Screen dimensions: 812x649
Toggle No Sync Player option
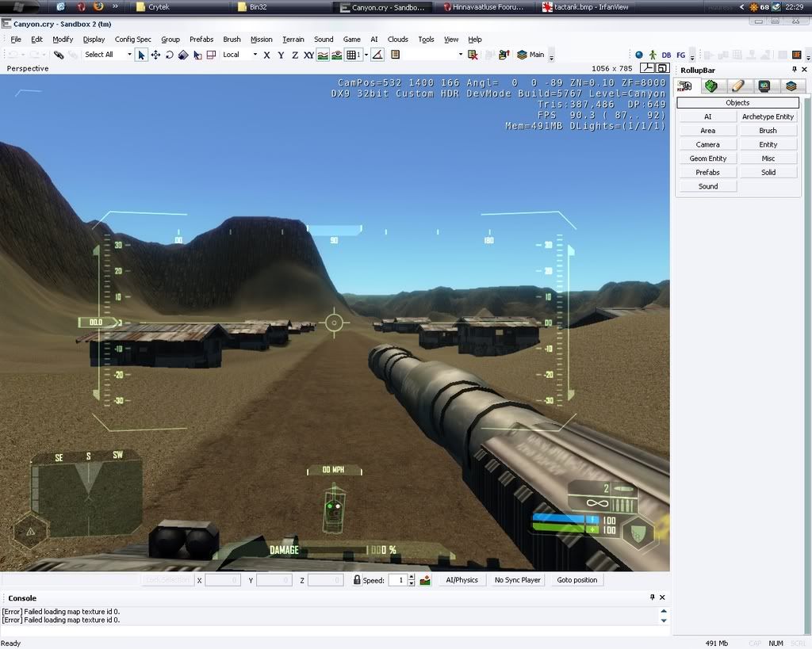[x=517, y=580]
